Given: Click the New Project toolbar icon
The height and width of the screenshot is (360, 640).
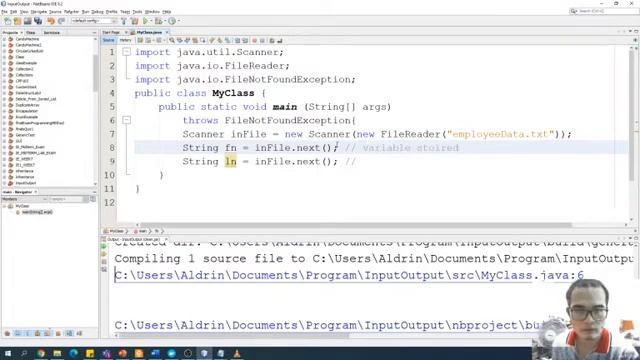Looking at the screenshot, I should coord(17,21).
